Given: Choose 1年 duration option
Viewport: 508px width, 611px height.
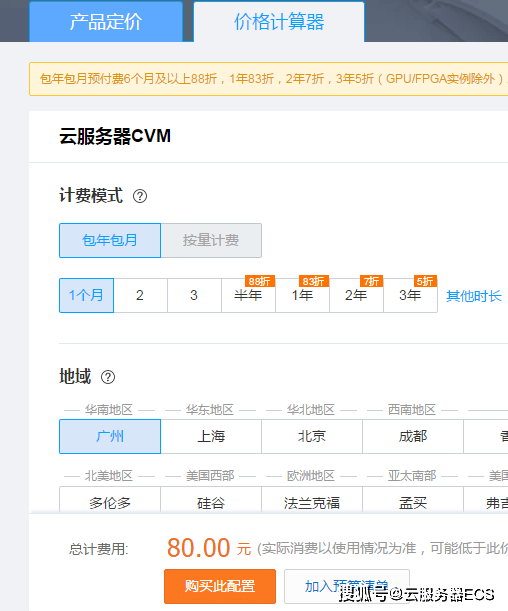Looking at the screenshot, I should tap(302, 295).
